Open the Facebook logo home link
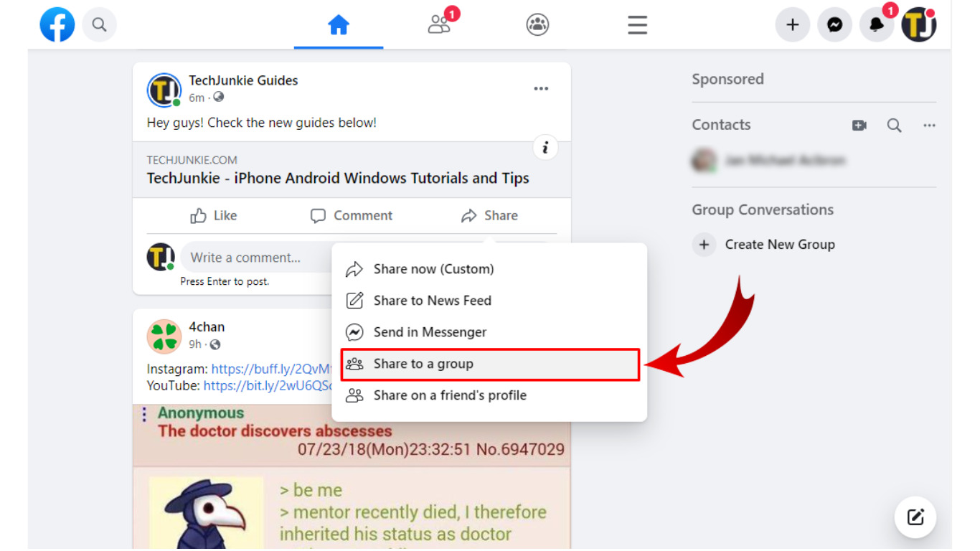980x551 pixels. click(57, 25)
